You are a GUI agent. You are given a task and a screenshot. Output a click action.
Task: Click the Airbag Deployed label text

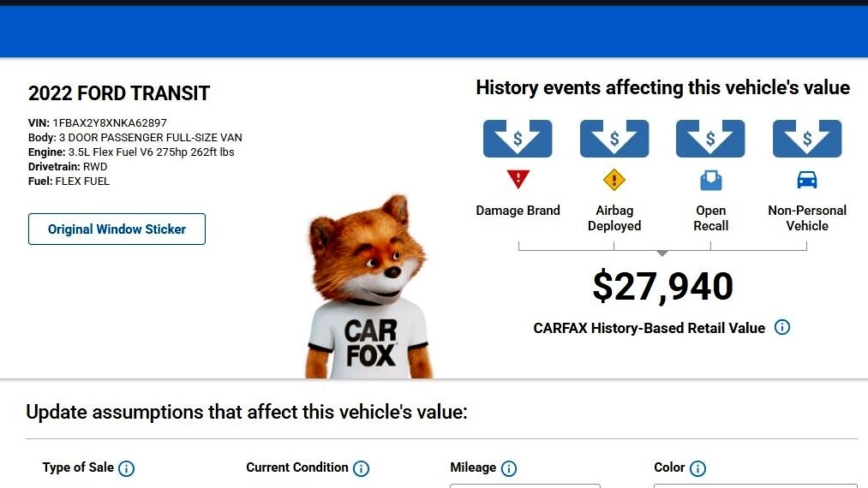pyautogui.click(x=614, y=218)
